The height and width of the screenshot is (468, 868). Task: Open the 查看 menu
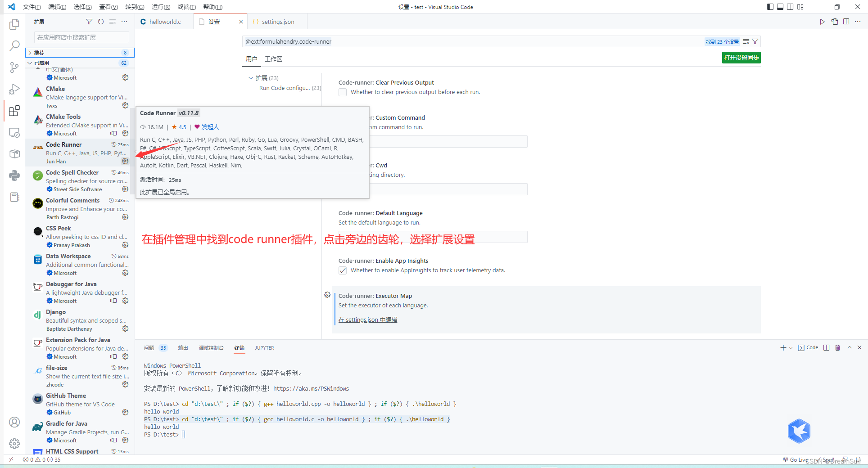[108, 7]
